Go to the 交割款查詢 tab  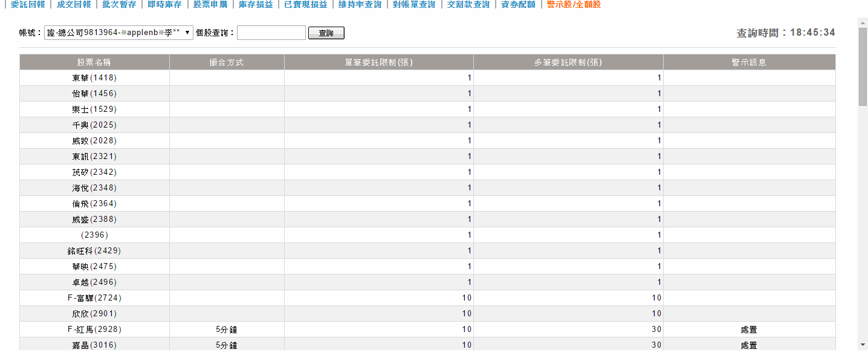pos(468,5)
